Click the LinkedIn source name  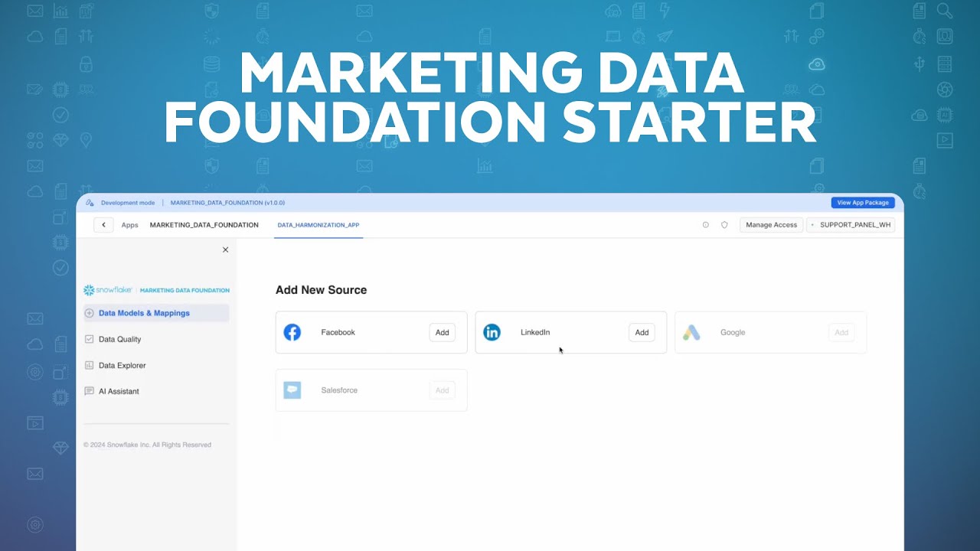tap(535, 332)
